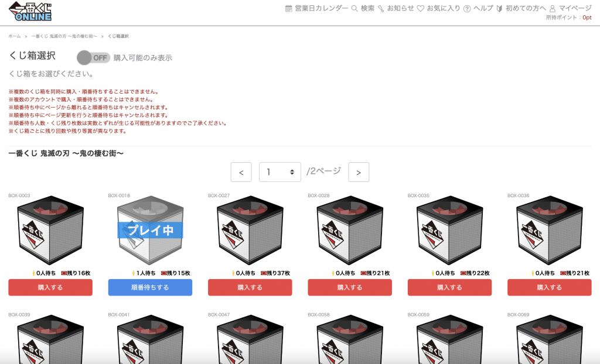
Task: Select the BOX-0035 lottery box image
Action: coord(449,230)
